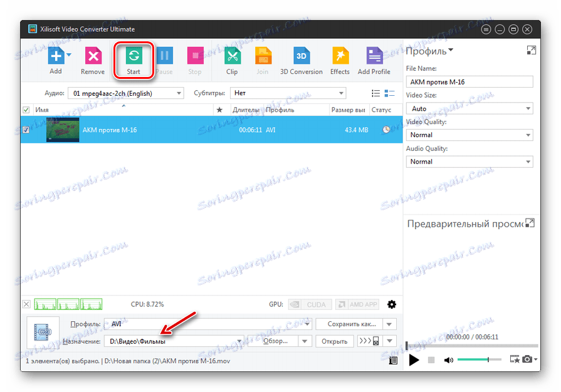The image size is (561, 392).
Task: Open the snapshot camera dropdown arrow
Action: tap(535, 359)
